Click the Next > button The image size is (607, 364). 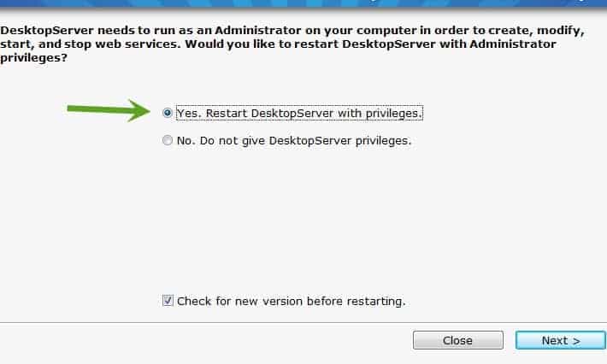tap(561, 340)
